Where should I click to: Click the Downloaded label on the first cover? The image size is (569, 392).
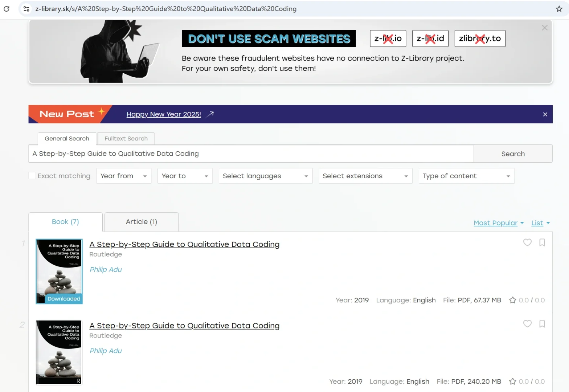click(x=64, y=299)
